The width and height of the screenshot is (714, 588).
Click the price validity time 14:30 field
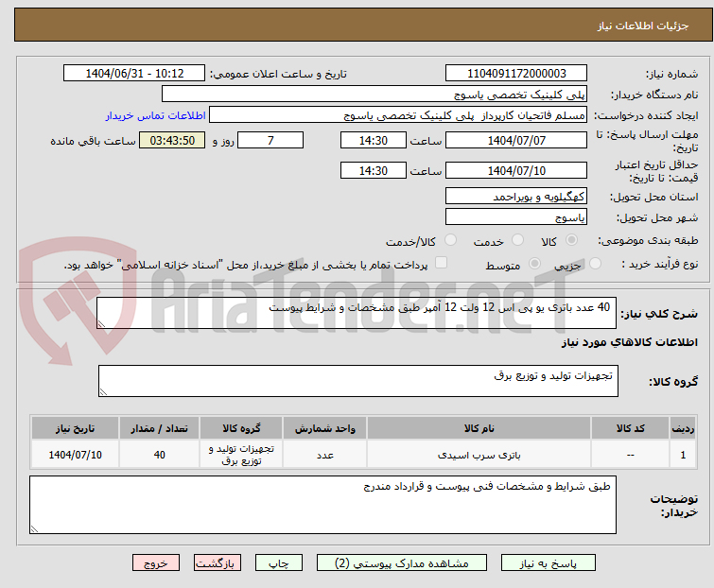[x=374, y=171]
